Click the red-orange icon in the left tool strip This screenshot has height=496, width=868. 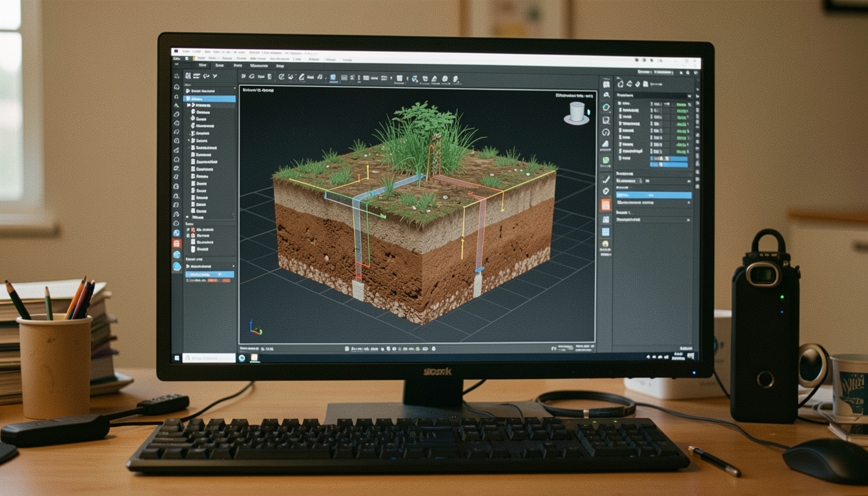176,243
